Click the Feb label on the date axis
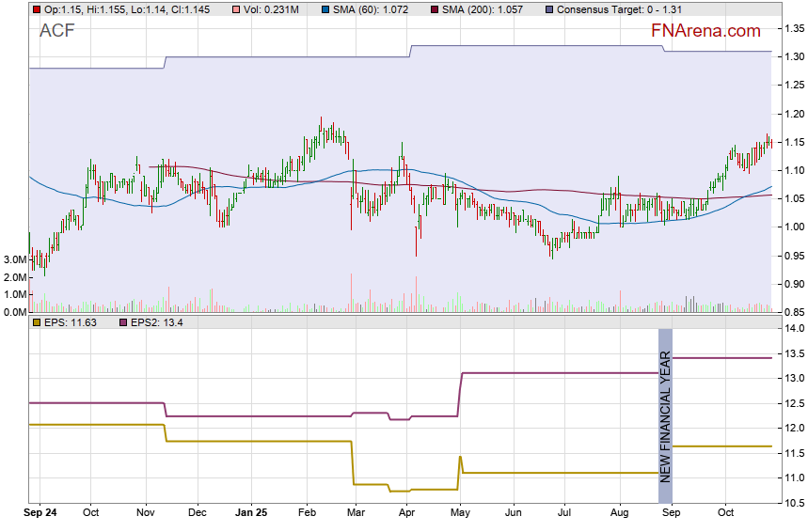This screenshot has width=808, height=532. [308, 513]
